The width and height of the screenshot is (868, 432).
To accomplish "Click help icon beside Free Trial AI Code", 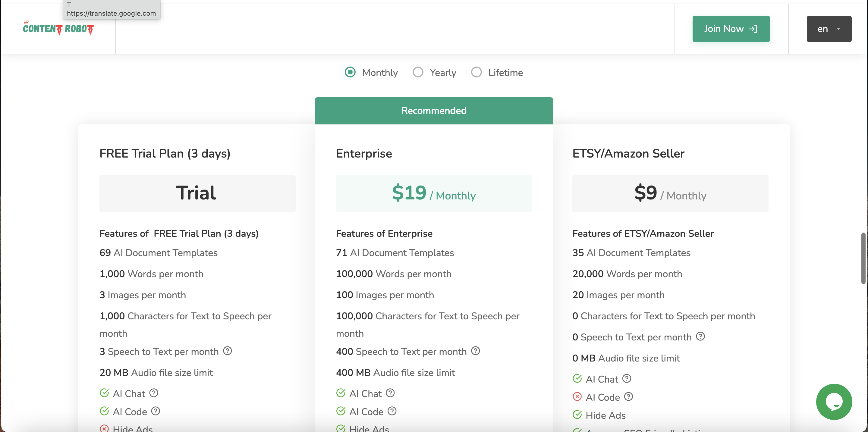I will [x=155, y=411].
